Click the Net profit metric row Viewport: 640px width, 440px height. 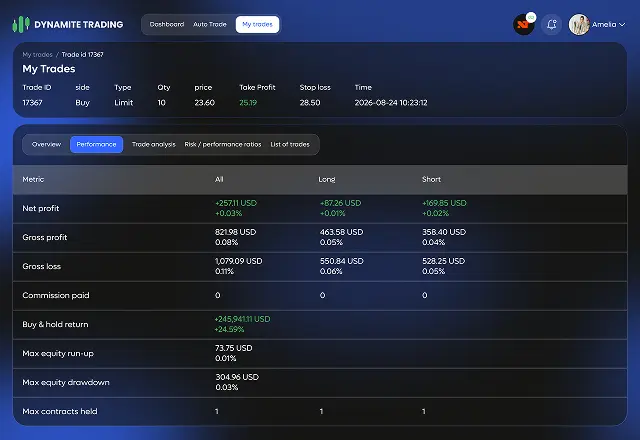[x=42, y=208]
